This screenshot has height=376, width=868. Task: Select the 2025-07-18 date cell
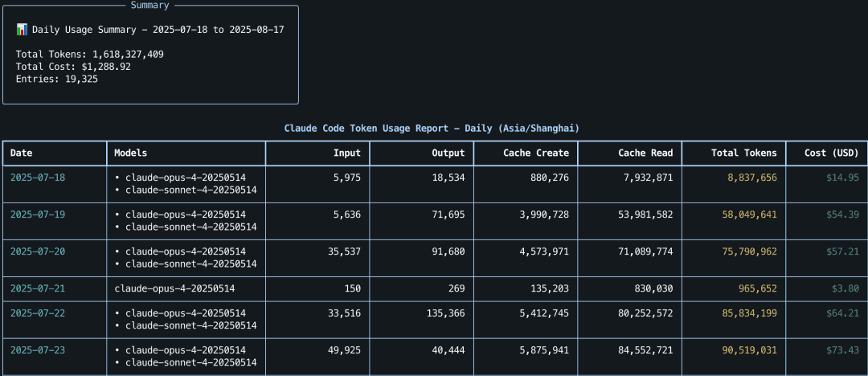[x=37, y=178]
